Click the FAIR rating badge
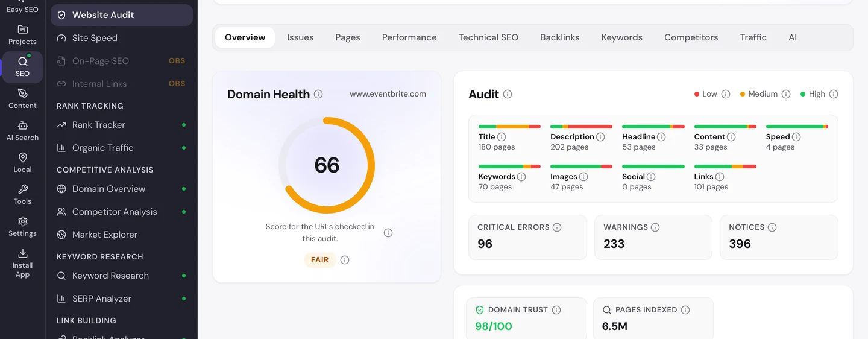This screenshot has height=339, width=868. click(x=319, y=260)
